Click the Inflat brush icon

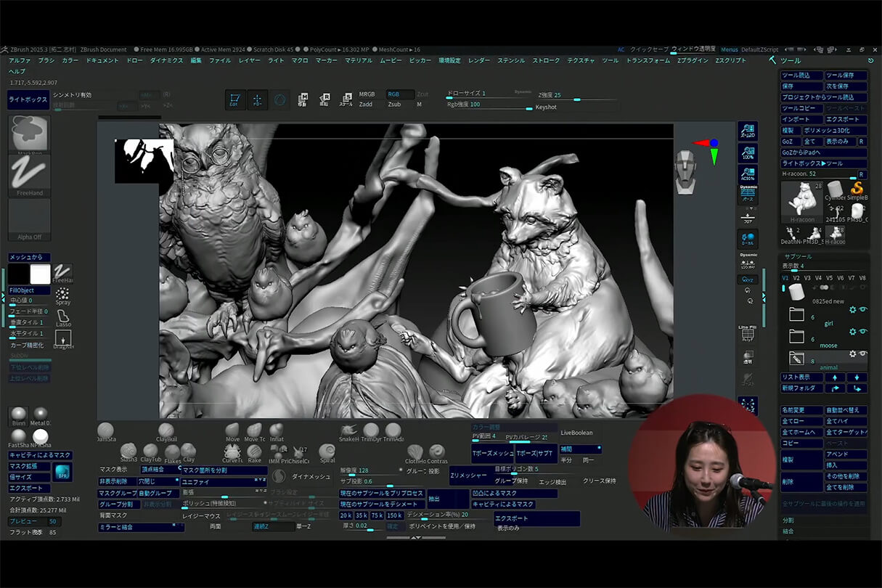click(277, 430)
